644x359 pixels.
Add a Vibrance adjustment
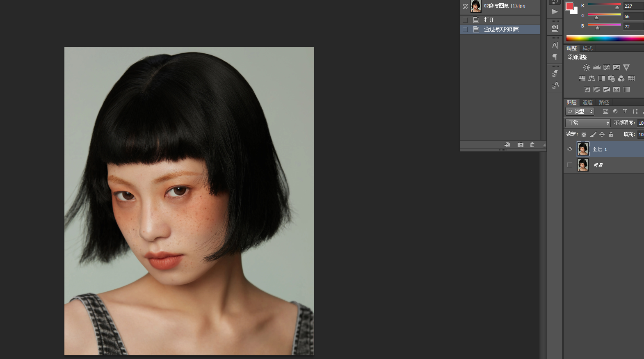[626, 68]
